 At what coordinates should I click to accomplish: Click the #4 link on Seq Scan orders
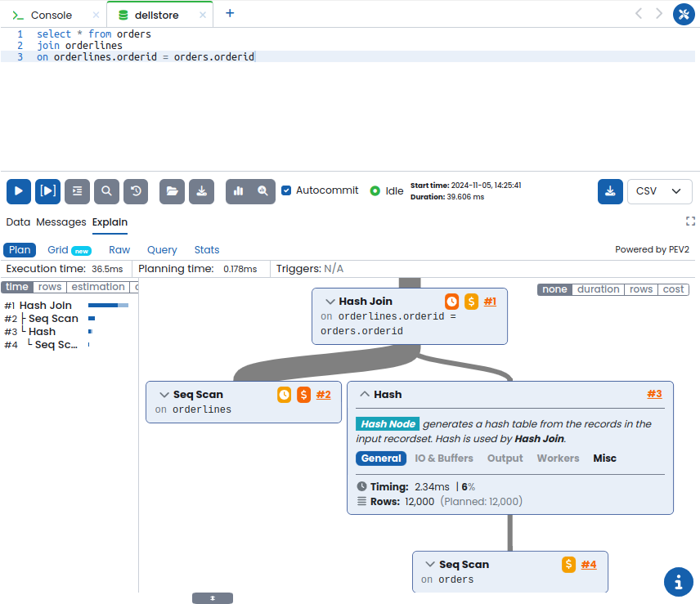[x=589, y=565]
